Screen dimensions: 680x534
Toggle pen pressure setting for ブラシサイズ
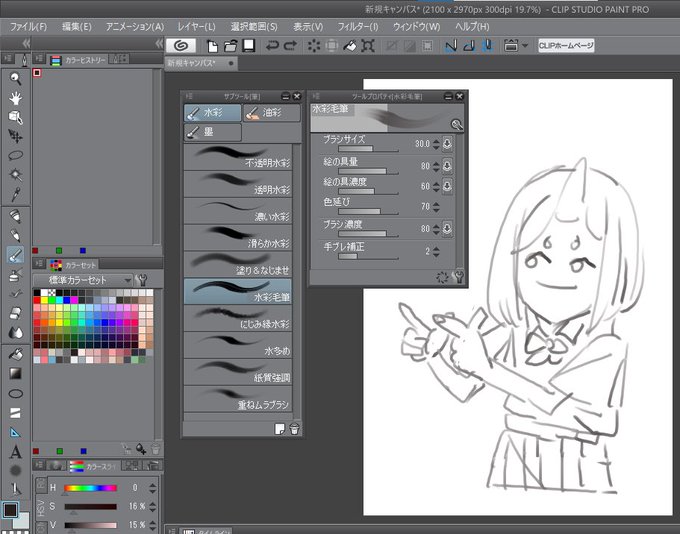(x=448, y=144)
